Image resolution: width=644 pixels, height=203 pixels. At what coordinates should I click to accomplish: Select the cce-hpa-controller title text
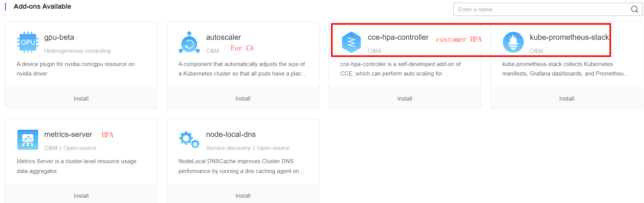[398, 37]
